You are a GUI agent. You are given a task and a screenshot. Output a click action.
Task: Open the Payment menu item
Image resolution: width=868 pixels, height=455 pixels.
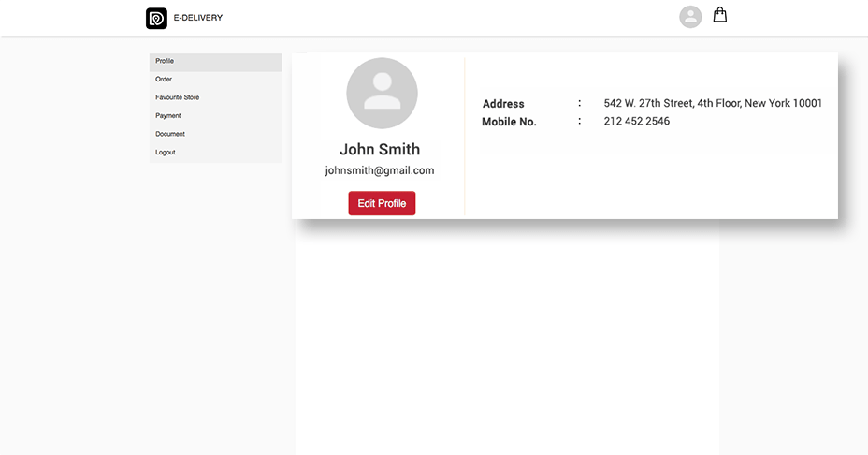point(215,116)
